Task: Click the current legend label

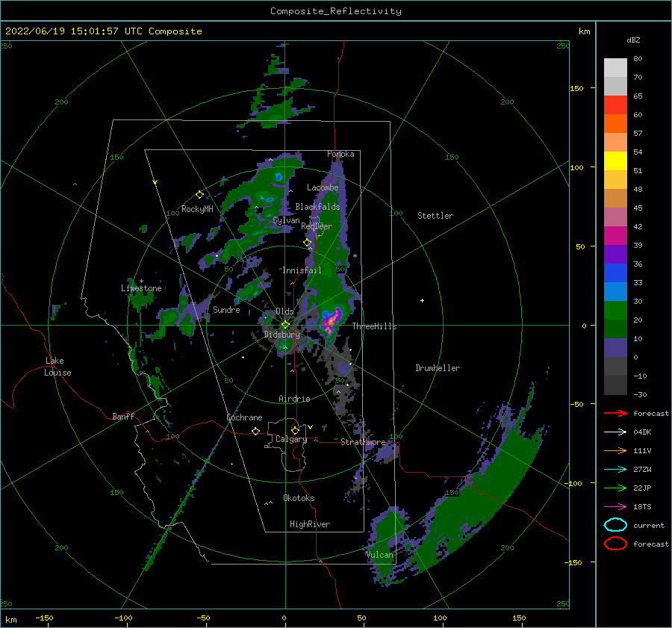Action: point(649,526)
